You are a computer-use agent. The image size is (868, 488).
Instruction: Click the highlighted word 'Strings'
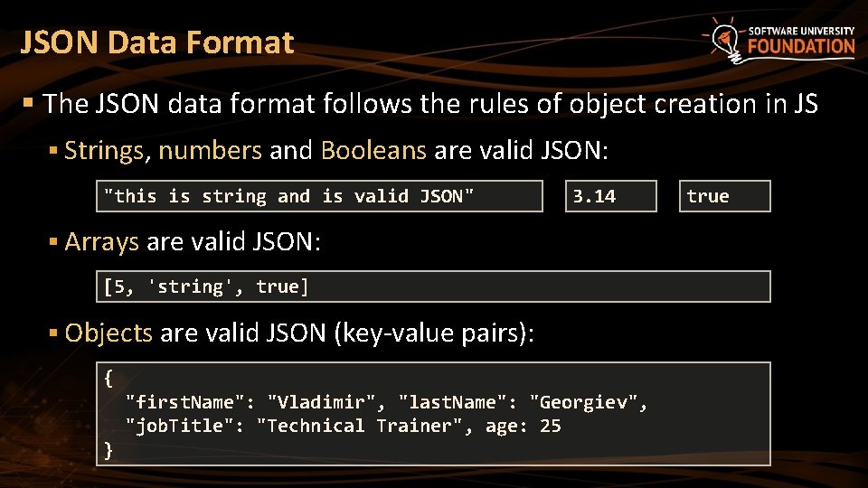pos(104,150)
